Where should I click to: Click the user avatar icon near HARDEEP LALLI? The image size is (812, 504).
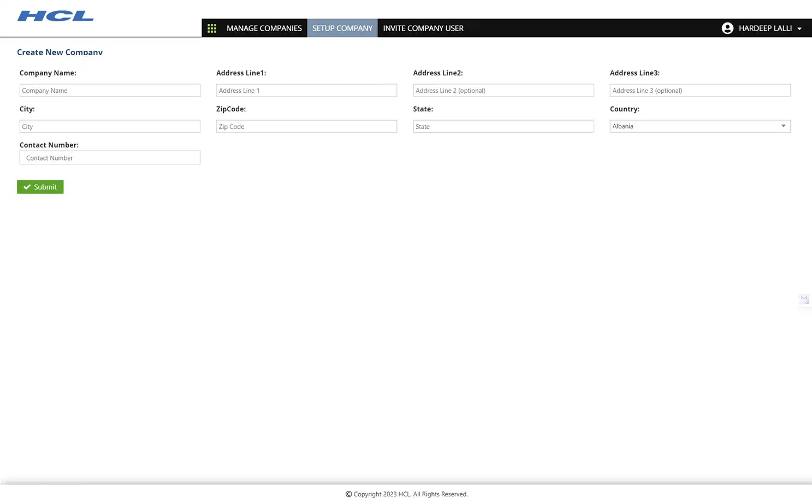727,28
